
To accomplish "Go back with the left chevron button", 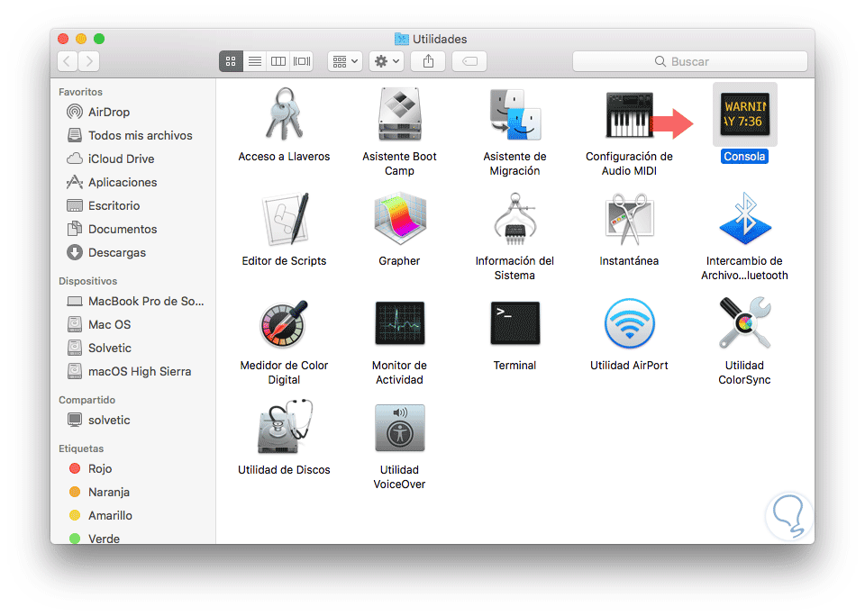I will 68,61.
